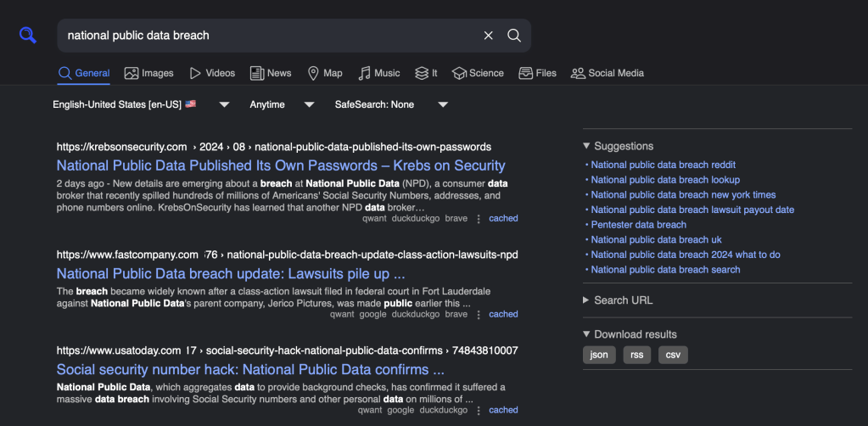Screen dimensions: 868x426
Task: Open the three-dot menu for Krebs result
Action: 479,219
